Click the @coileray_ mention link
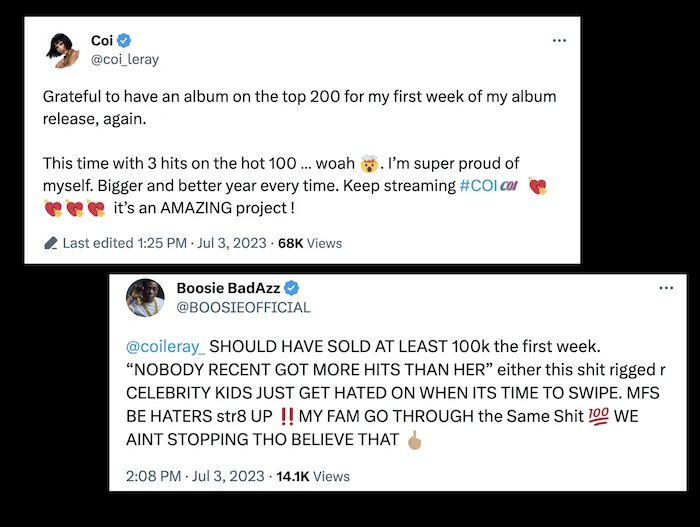This screenshot has width=700, height=527. click(x=165, y=347)
